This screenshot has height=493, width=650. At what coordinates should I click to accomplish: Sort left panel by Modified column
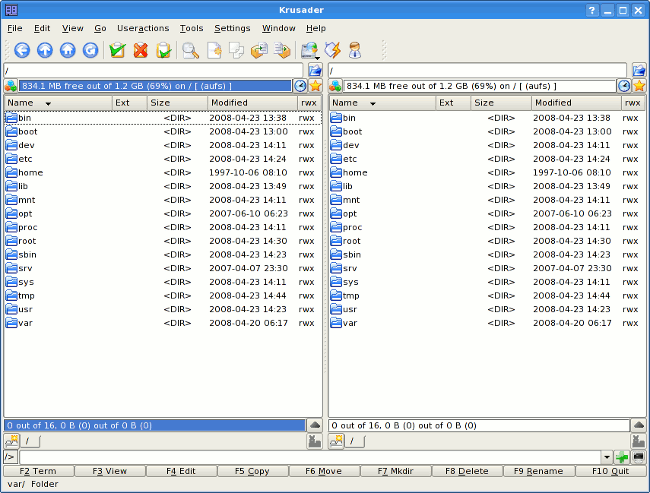(x=252, y=103)
